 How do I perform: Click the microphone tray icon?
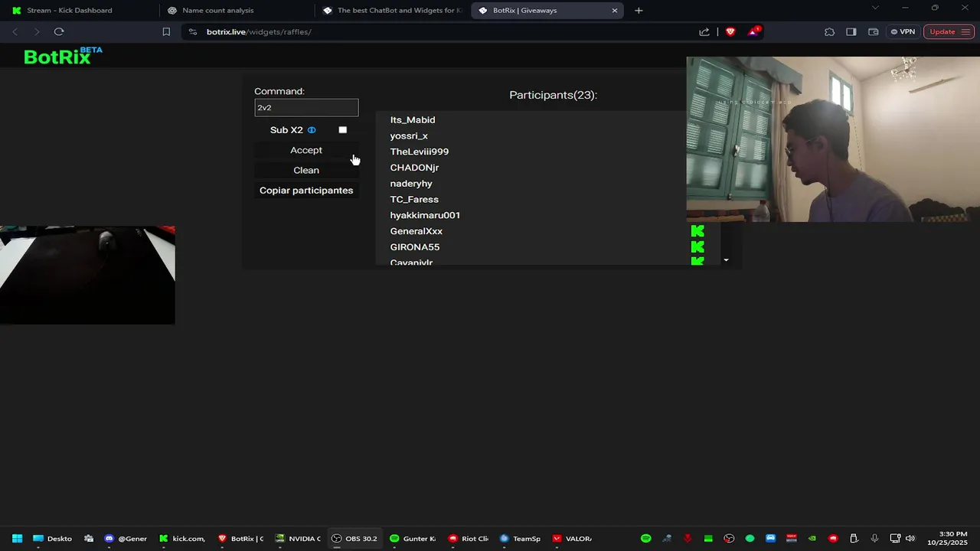tap(874, 539)
